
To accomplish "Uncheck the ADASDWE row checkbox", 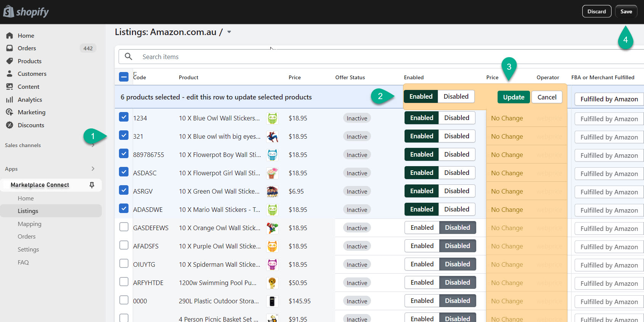I will [124, 208].
